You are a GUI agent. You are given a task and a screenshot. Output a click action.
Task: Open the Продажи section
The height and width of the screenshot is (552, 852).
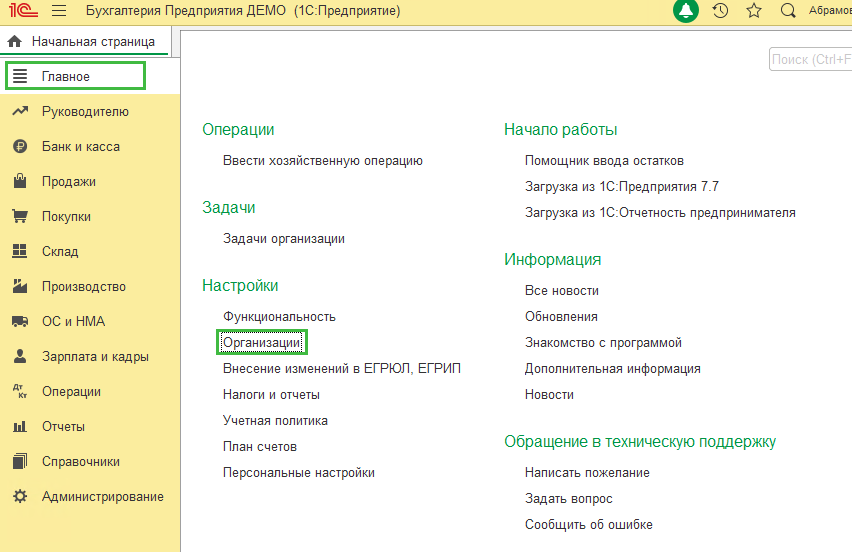tap(90, 181)
